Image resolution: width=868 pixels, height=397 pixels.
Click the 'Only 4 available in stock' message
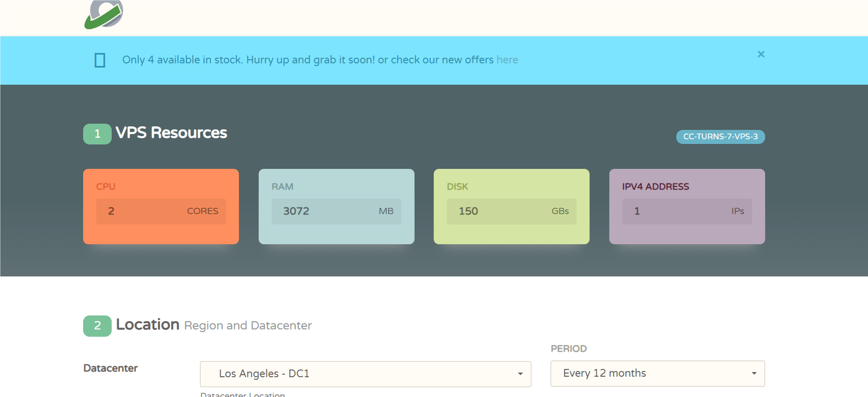308,60
